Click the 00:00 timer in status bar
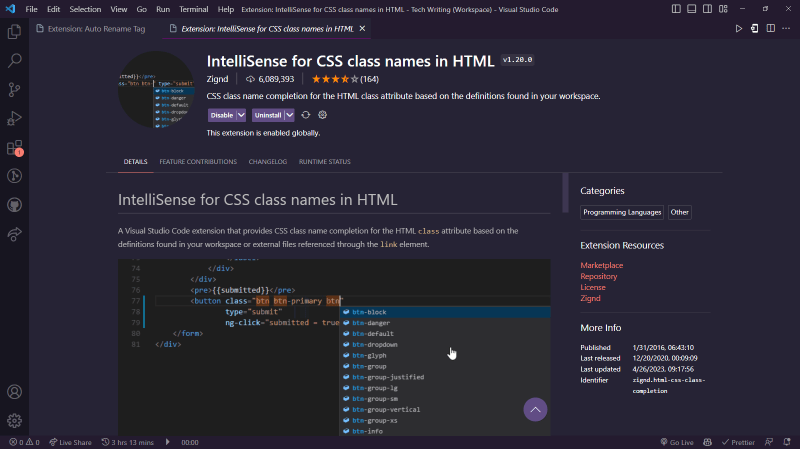 tap(190, 442)
